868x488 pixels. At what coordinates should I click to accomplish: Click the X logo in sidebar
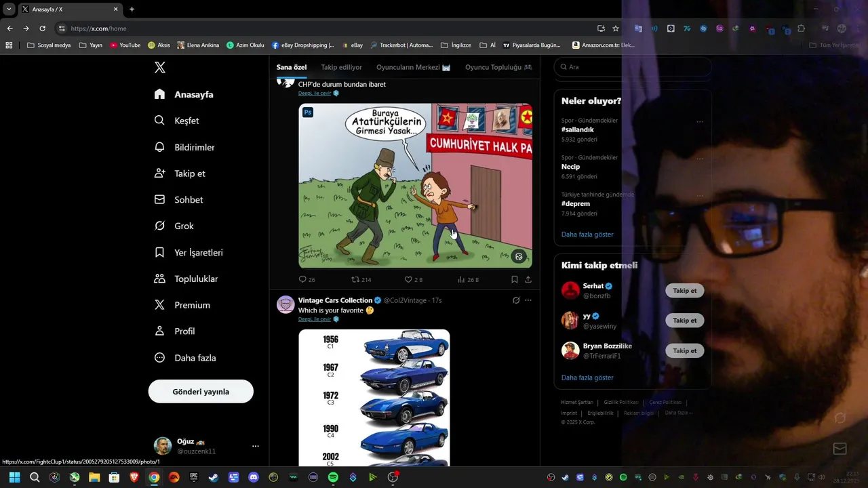[x=160, y=67]
